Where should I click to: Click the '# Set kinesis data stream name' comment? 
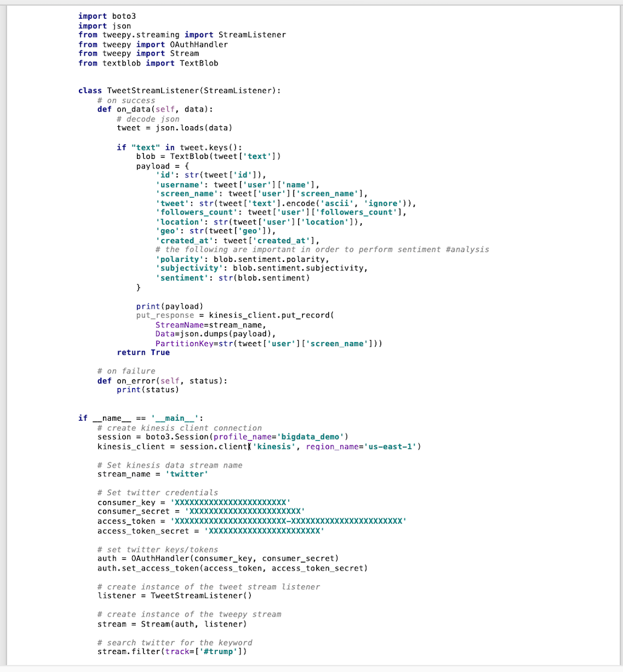point(170,466)
